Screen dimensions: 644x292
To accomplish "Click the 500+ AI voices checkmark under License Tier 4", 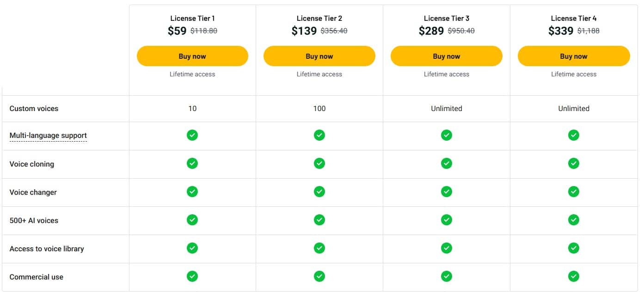I will click(x=573, y=220).
